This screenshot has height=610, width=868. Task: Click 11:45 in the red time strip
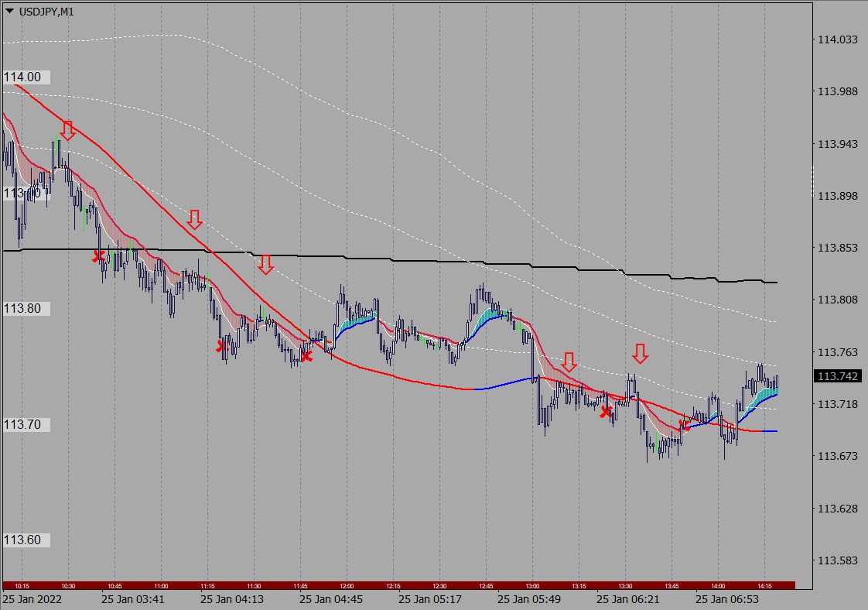[301, 586]
